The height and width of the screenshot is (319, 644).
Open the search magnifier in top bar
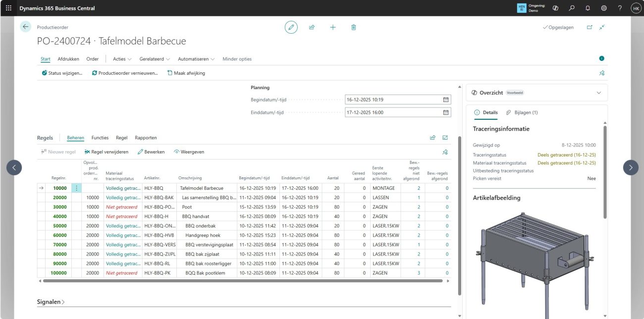pyautogui.click(x=572, y=8)
